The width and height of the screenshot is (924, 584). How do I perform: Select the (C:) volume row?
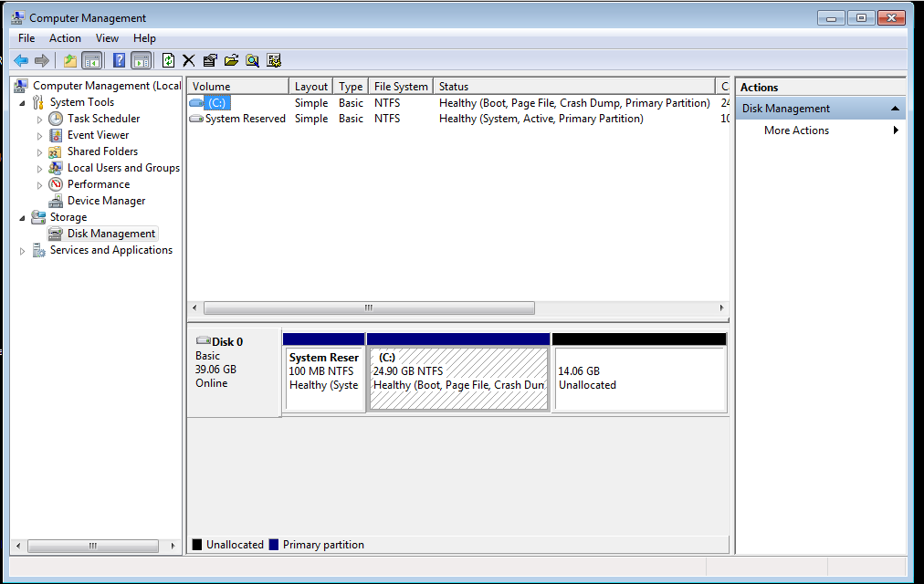(x=458, y=103)
